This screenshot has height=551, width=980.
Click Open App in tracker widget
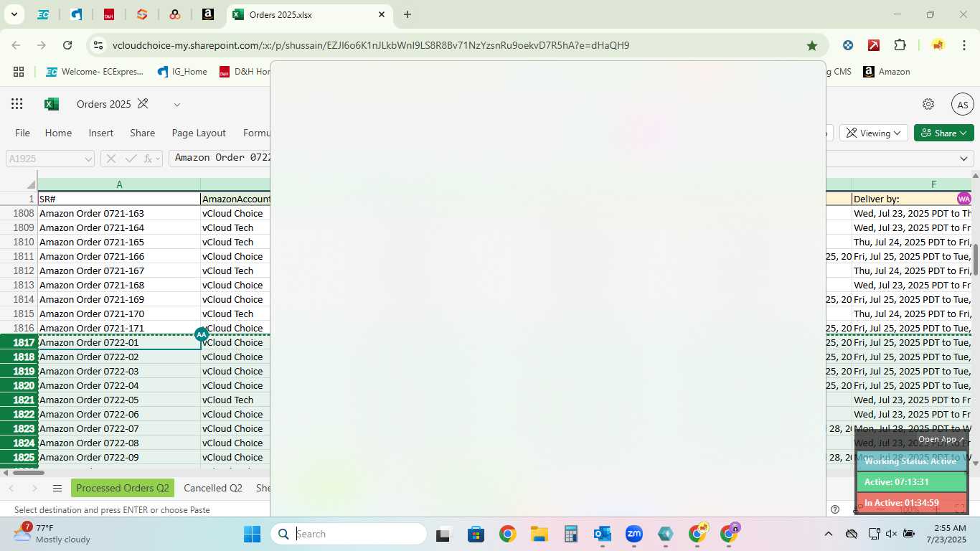tap(941, 439)
